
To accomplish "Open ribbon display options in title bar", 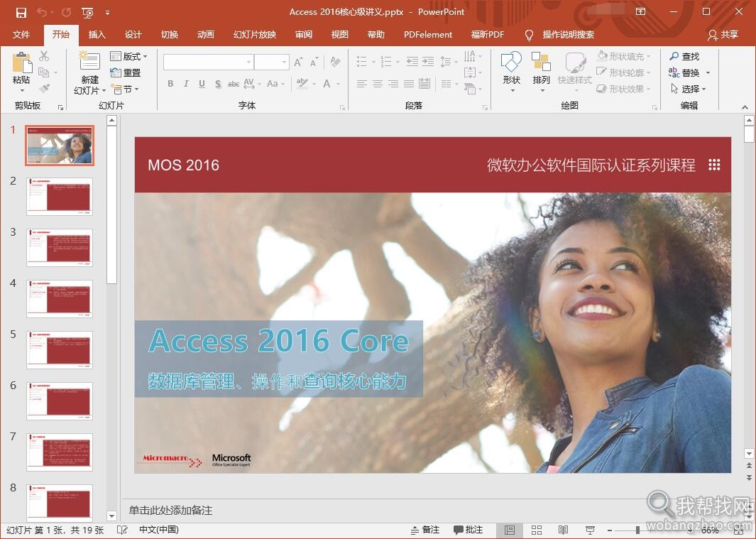I will tap(641, 11).
